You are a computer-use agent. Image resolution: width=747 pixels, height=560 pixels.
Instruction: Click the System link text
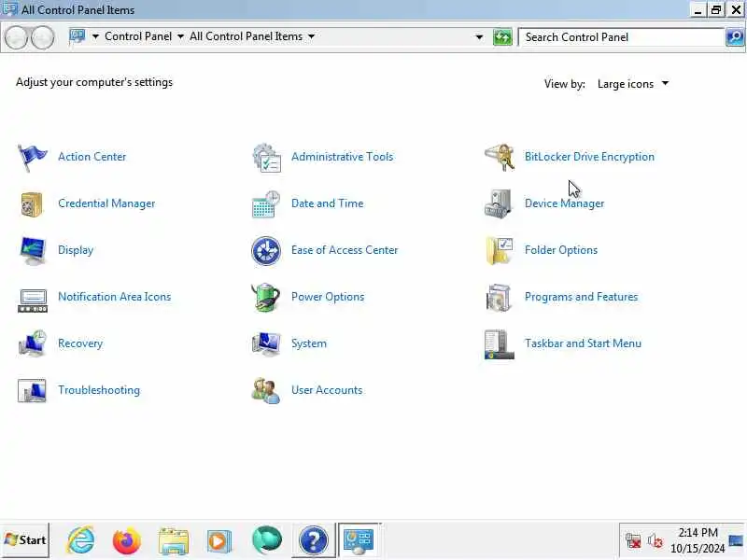309,343
